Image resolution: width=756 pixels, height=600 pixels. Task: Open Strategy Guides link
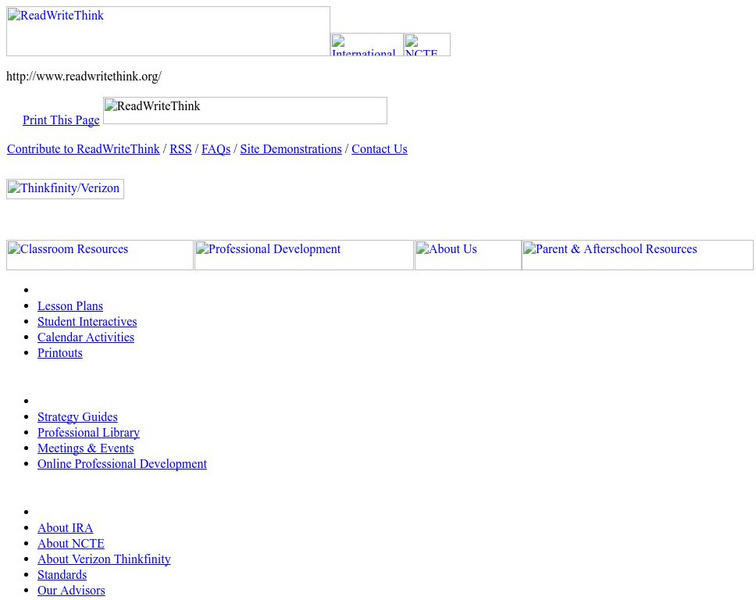tap(78, 417)
